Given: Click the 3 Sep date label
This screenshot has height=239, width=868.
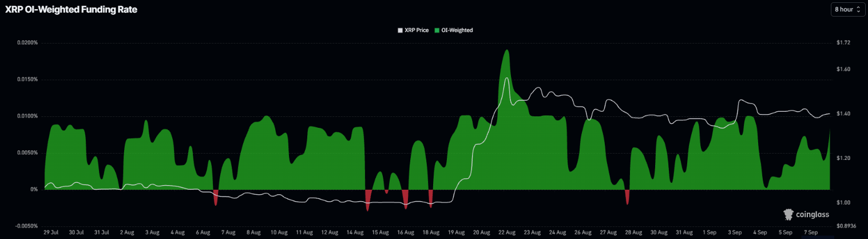Looking at the screenshot, I should point(735,233).
